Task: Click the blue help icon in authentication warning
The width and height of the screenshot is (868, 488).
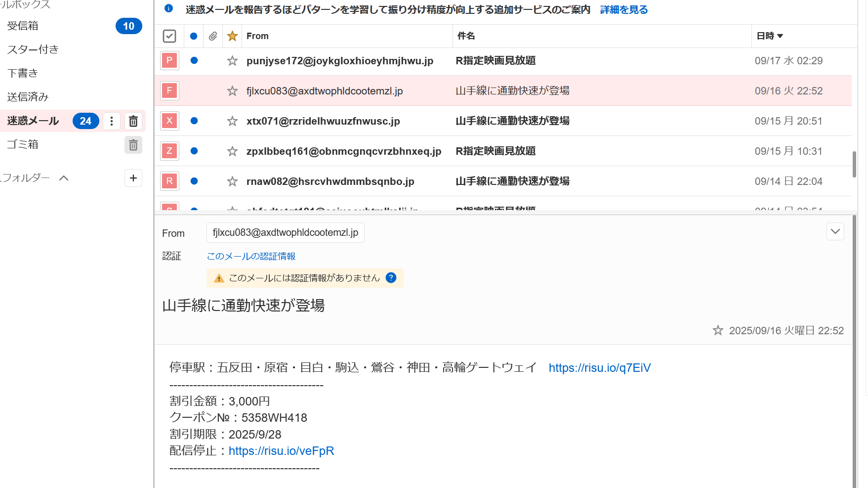Action: (391, 278)
